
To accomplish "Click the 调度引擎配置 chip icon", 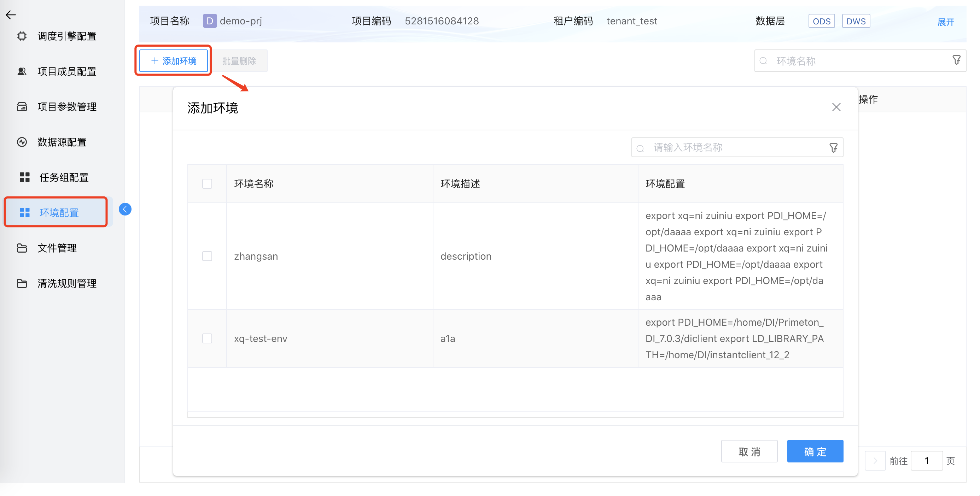I will 22,36.
